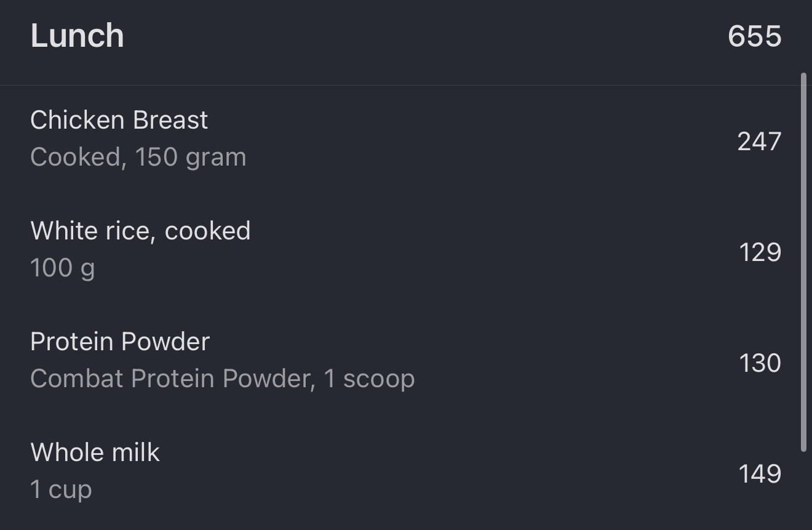Click the 130 calorie value for protein powder
Viewport: 812px width, 530px height.
pyautogui.click(x=760, y=363)
